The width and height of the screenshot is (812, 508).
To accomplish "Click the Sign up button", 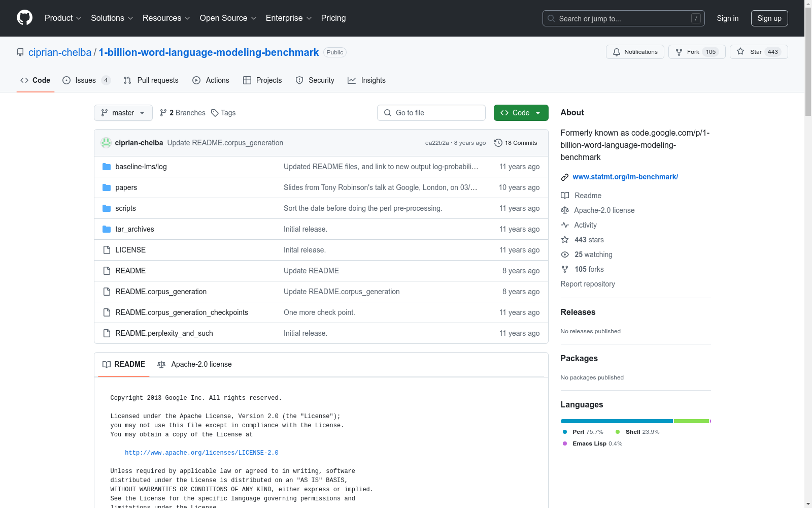I will 769,18.
